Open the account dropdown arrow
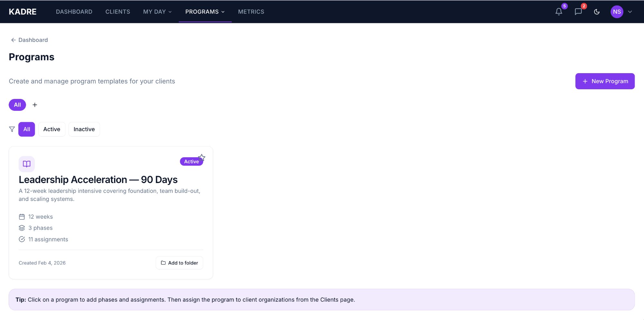Image resolution: width=644 pixels, height=320 pixels. click(630, 12)
